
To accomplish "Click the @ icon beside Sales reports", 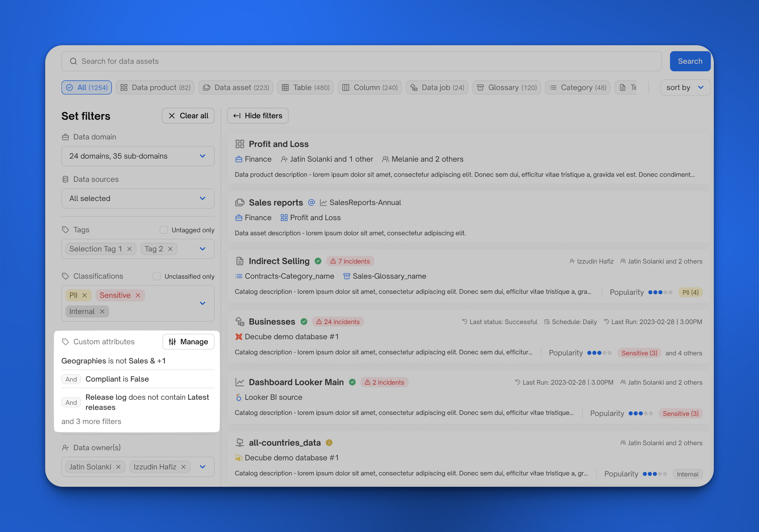I will point(311,202).
